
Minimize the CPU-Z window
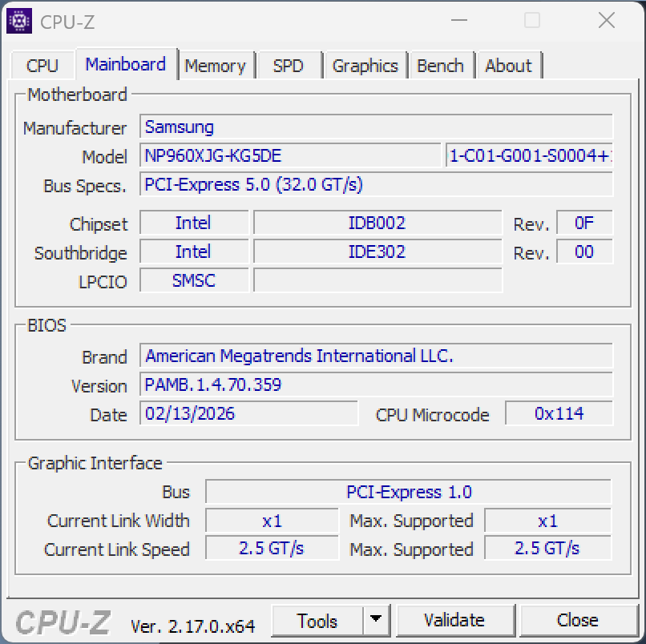[458, 21]
